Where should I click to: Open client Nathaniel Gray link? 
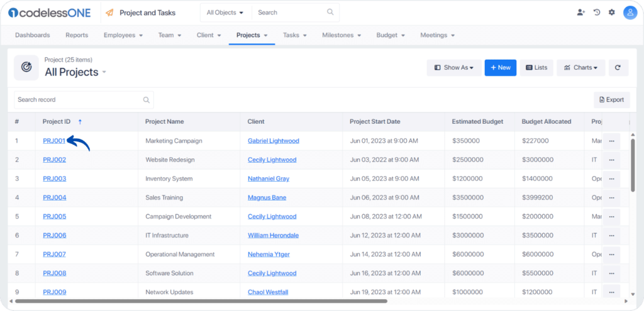pyautogui.click(x=269, y=178)
